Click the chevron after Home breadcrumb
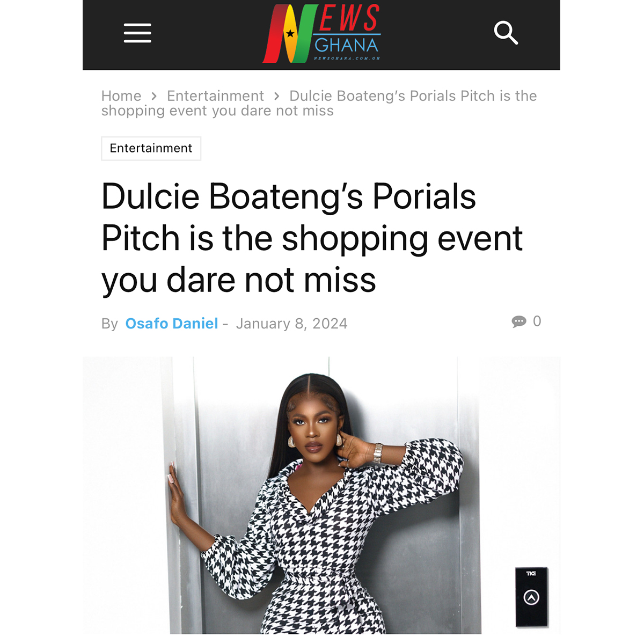The image size is (644, 644). [154, 96]
